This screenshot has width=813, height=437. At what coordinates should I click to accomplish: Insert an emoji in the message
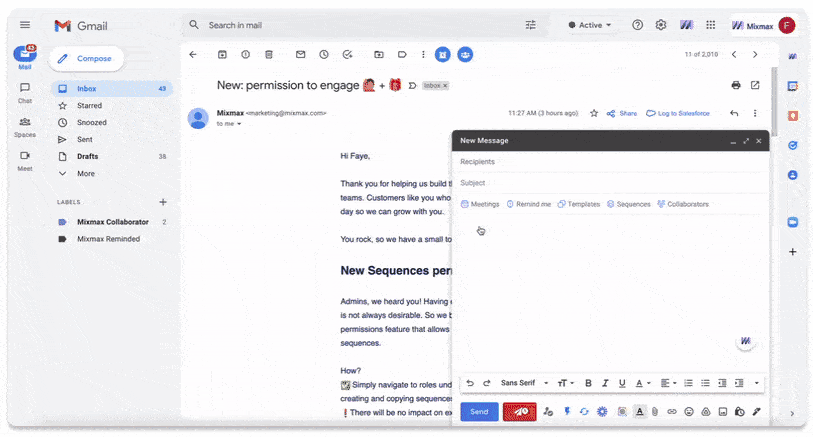tap(689, 412)
